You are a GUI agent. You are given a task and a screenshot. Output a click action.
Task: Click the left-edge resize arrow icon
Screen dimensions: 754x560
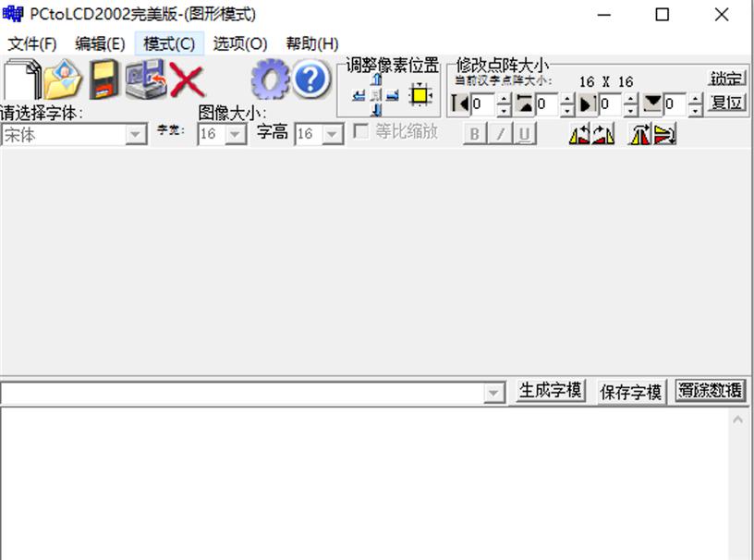460,103
